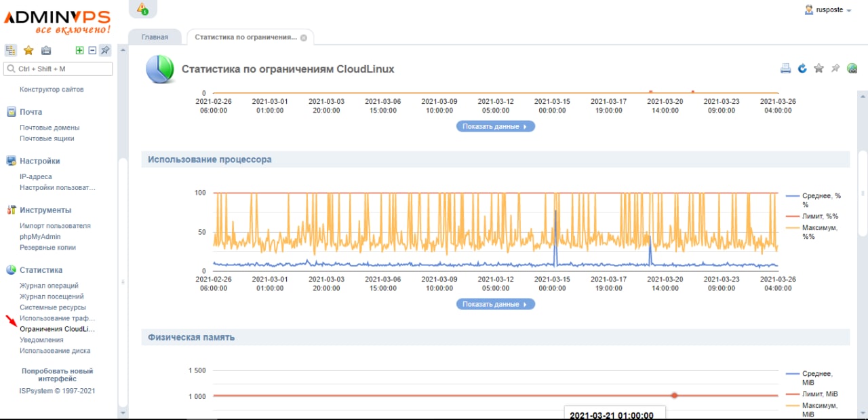868x420 pixels.
Task: Open the Статистика section icon
Action: pos(11,270)
